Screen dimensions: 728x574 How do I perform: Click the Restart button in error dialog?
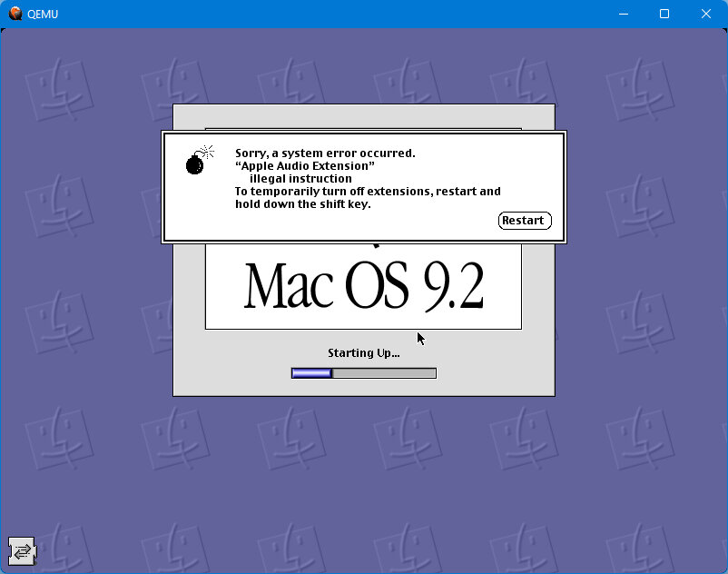click(x=525, y=221)
